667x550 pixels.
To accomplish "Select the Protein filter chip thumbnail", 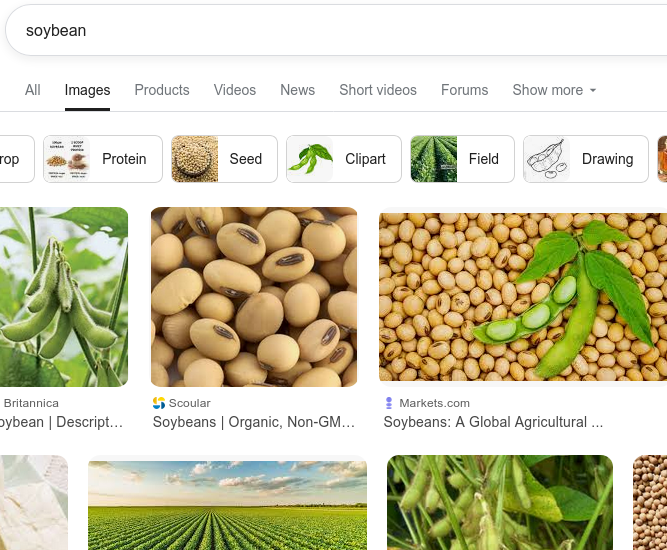I will 67,159.
